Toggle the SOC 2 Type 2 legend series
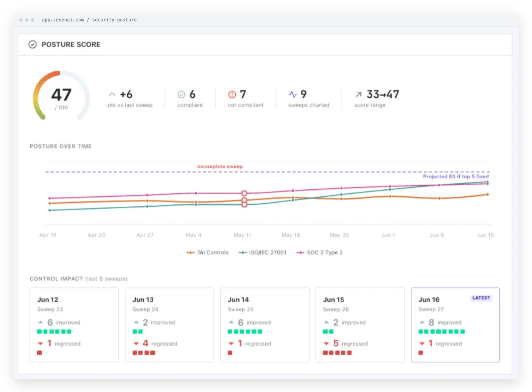Viewport: 532px width, 392px height. 320,253
